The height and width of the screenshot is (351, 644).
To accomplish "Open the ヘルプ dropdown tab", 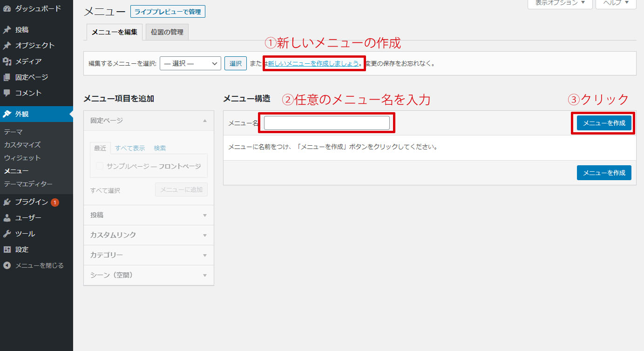I will click(x=616, y=3).
